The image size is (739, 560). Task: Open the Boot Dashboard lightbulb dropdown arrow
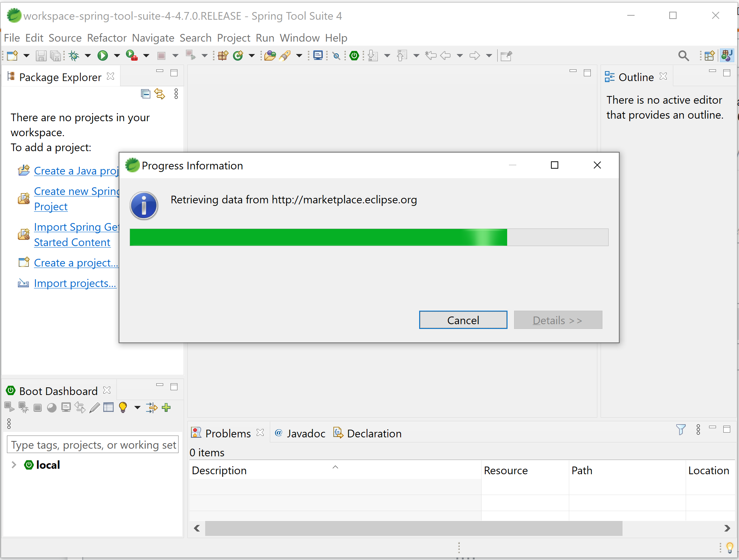[x=137, y=407]
